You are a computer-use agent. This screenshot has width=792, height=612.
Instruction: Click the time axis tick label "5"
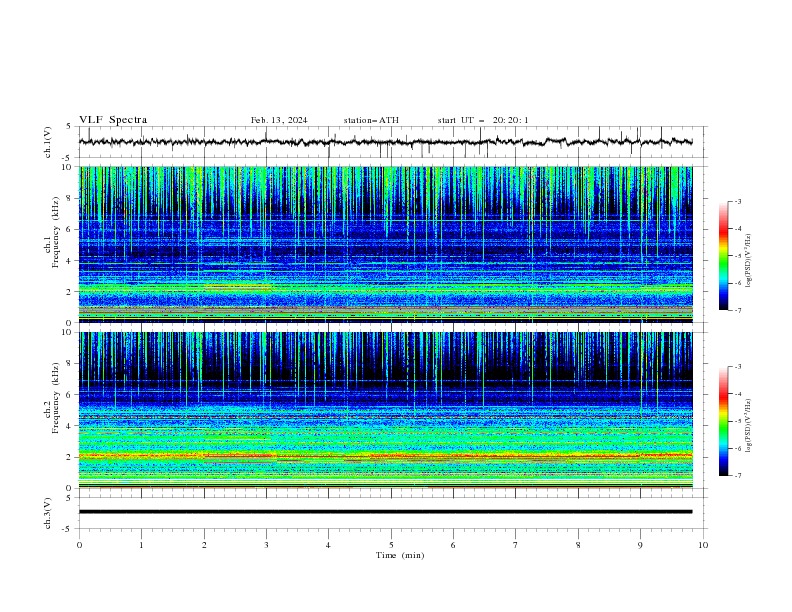tap(391, 545)
